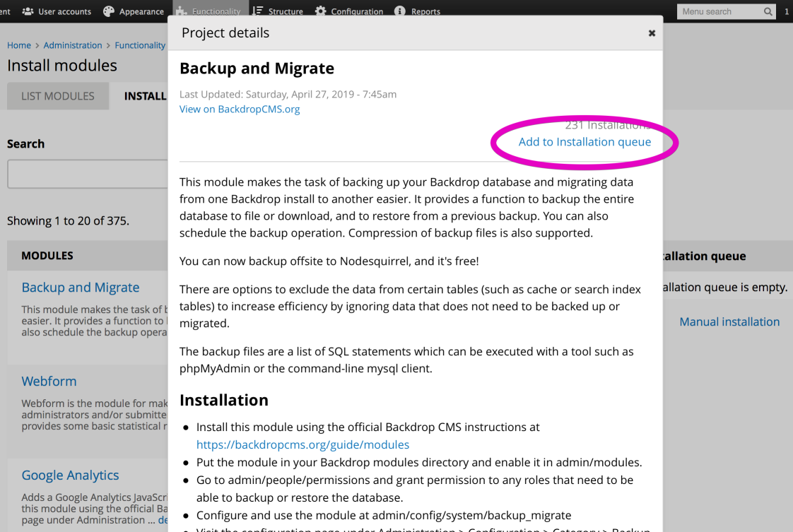Click the Administration breadcrumb link
The width and height of the screenshot is (793, 532).
click(73, 45)
